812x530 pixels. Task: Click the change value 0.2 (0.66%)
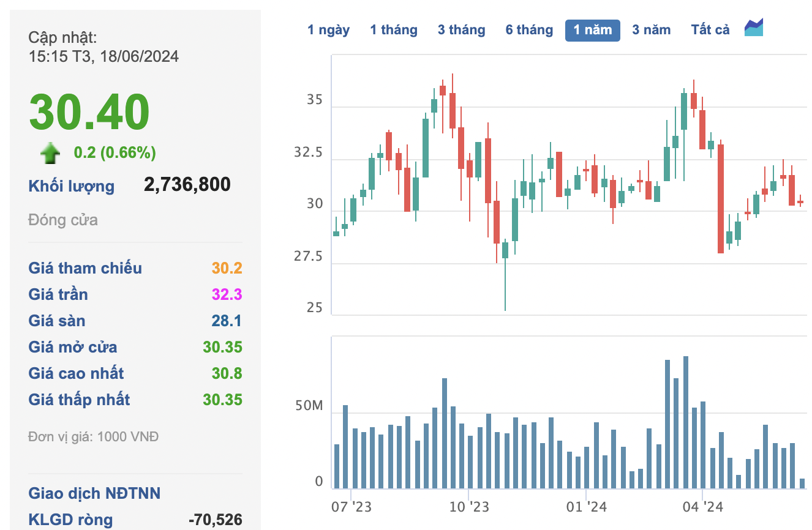tap(115, 152)
